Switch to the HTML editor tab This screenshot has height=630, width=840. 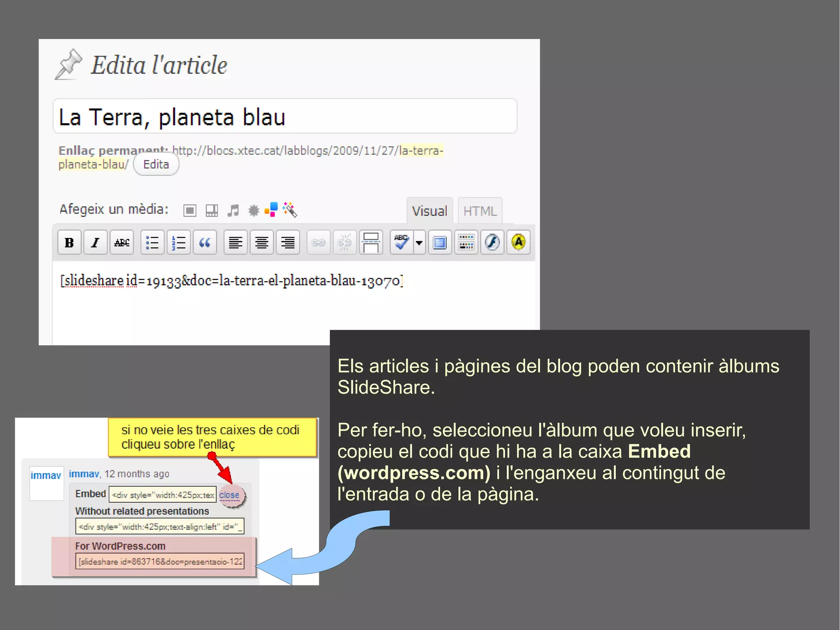point(480,211)
